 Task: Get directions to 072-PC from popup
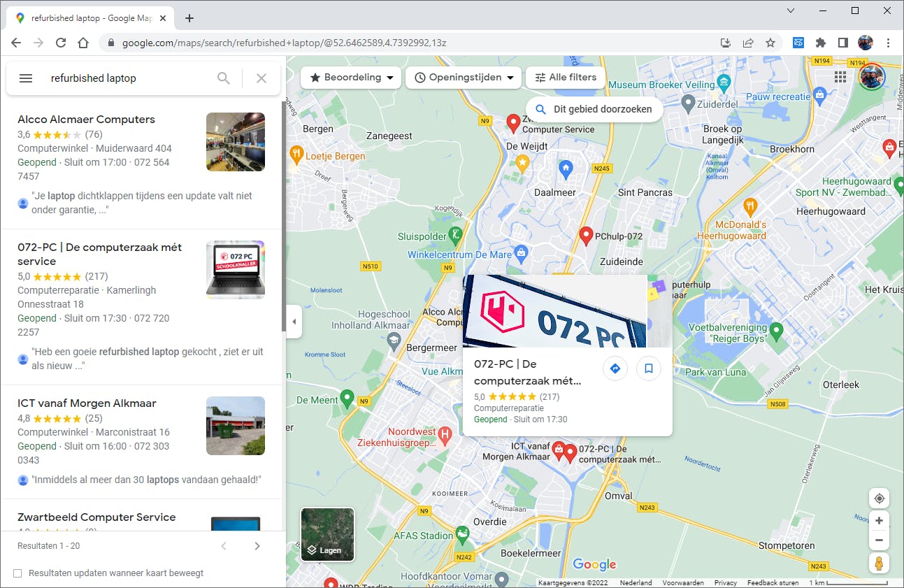(615, 368)
